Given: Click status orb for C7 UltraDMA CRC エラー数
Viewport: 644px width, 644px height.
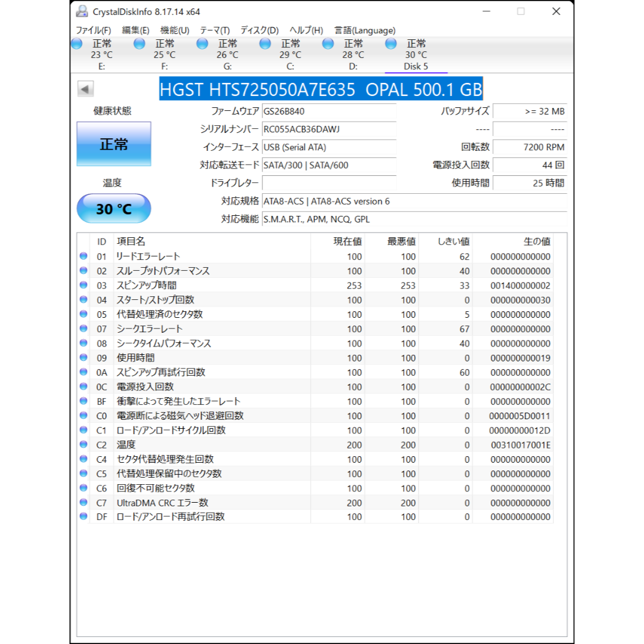Looking at the screenshot, I should coord(83,502).
